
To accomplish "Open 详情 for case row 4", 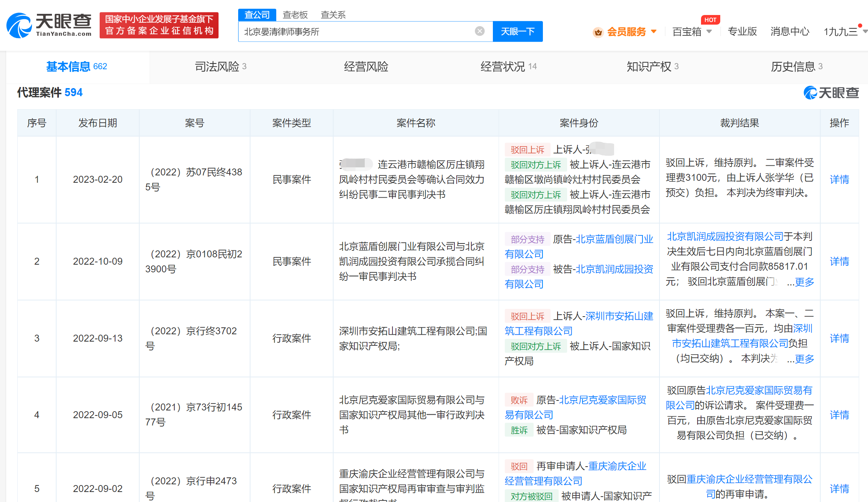I will coord(839,415).
